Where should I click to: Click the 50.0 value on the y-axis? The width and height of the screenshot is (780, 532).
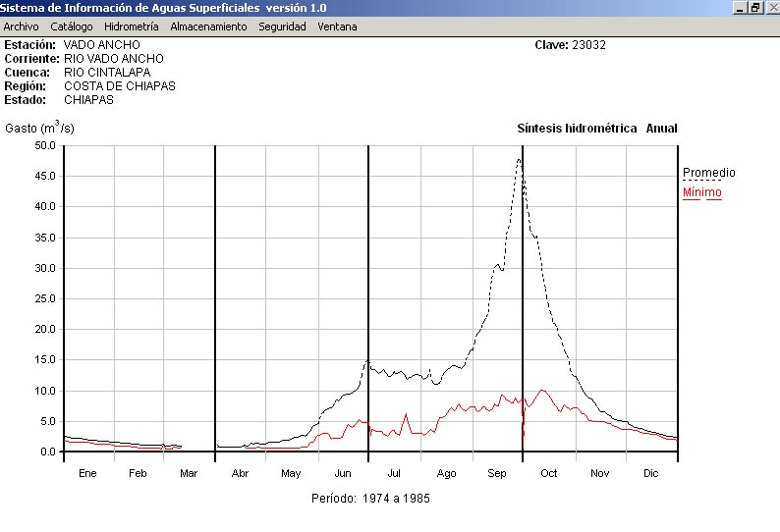click(x=44, y=145)
